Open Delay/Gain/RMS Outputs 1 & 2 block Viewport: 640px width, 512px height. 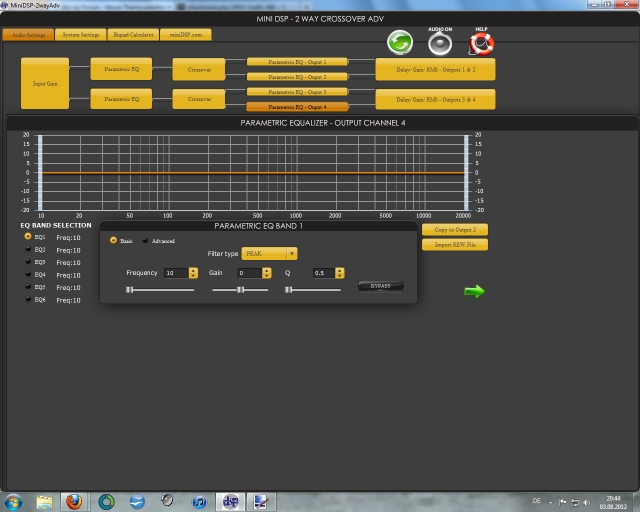click(x=436, y=69)
